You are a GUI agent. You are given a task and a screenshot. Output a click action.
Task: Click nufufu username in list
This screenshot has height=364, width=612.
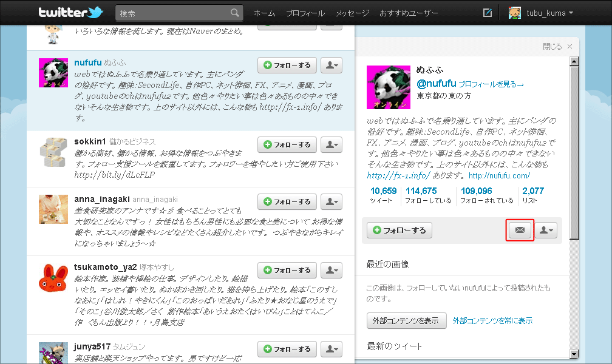click(88, 62)
